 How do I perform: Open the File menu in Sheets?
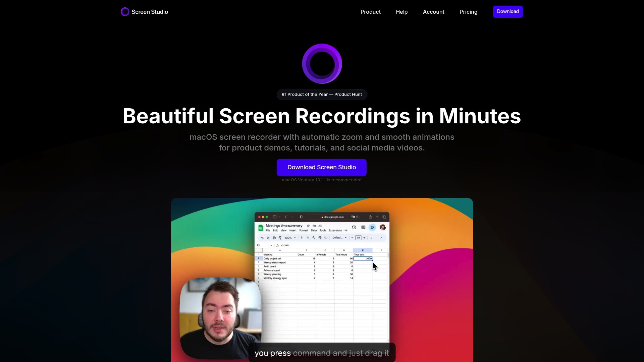268,231
